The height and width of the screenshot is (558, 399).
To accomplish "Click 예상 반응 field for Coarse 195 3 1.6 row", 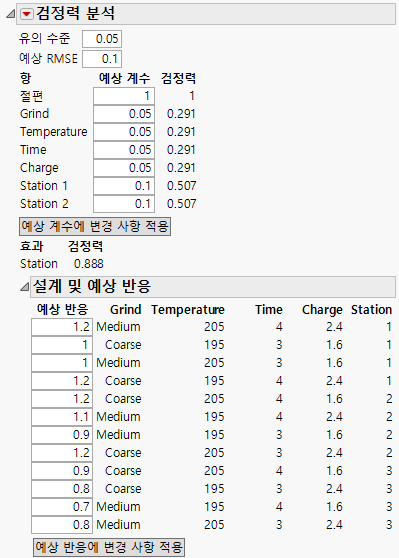I will [62, 345].
